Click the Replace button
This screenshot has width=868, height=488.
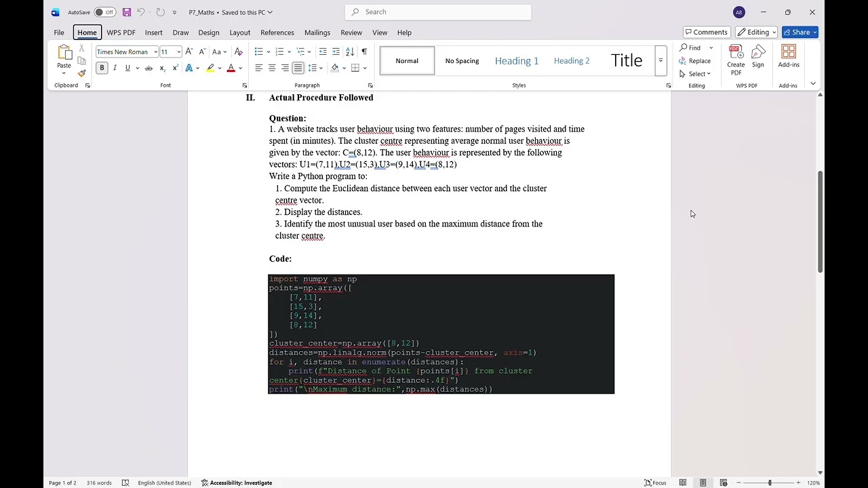(x=695, y=61)
